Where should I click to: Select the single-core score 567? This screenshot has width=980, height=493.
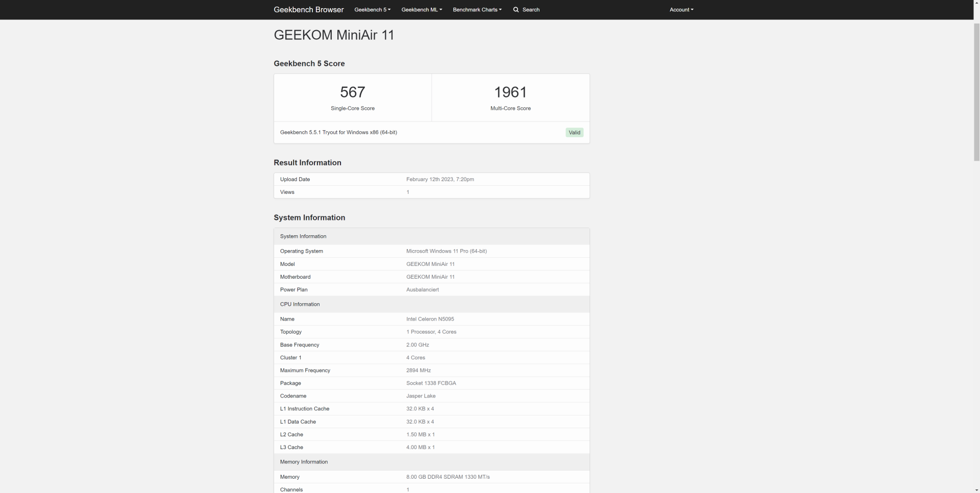coord(353,92)
